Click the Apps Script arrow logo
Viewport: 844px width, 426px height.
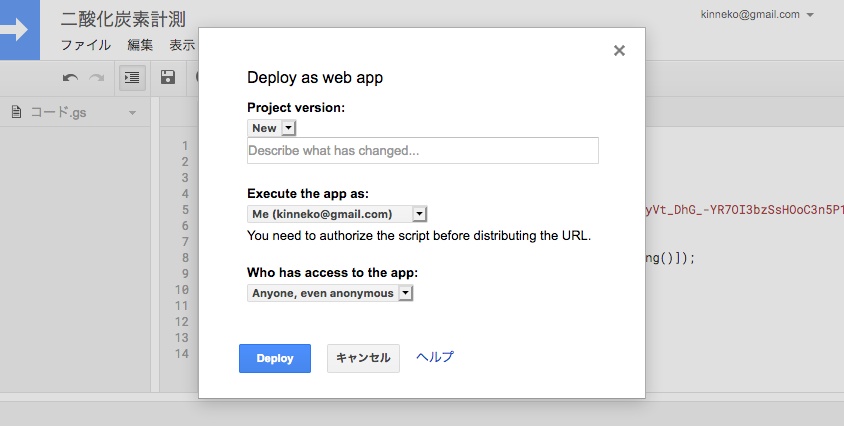click(x=18, y=30)
